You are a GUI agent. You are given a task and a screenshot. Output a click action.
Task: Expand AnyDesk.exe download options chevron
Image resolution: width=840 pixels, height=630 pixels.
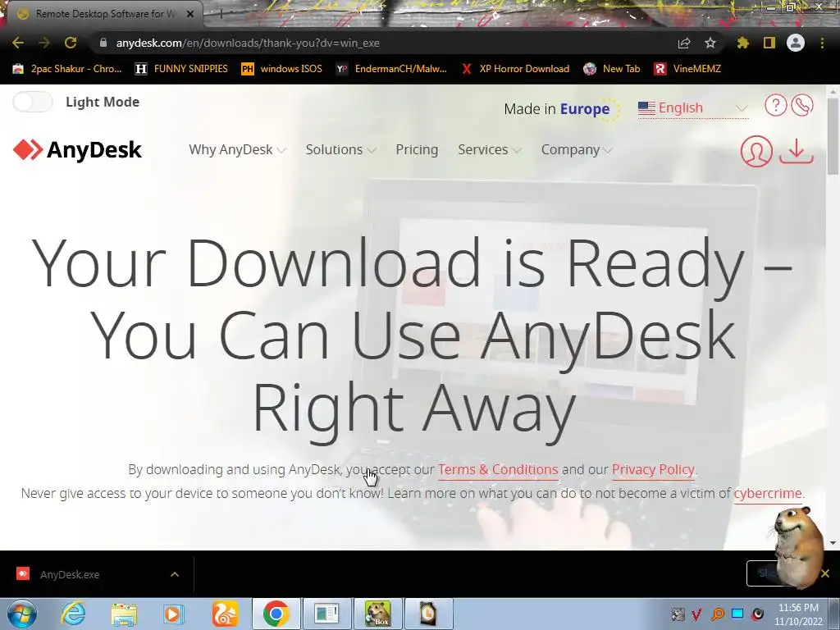[x=175, y=574]
